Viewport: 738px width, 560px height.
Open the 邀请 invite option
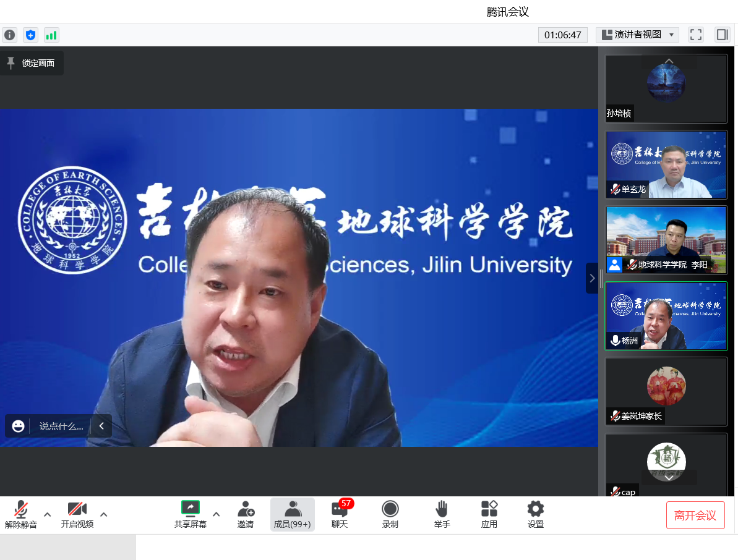246,514
